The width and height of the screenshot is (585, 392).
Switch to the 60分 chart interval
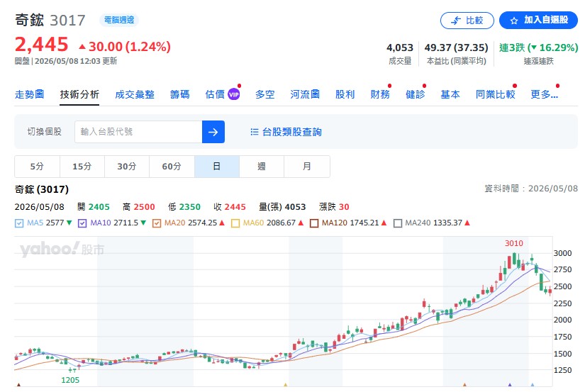pos(172,167)
